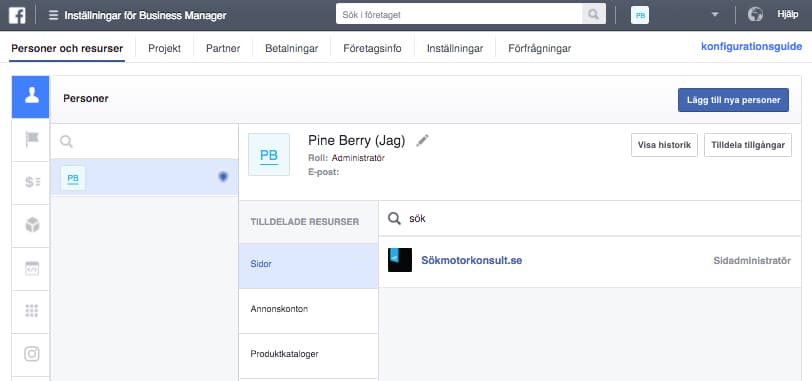
Task: Click the 'Sidadministratör' role label
Action: click(x=752, y=260)
